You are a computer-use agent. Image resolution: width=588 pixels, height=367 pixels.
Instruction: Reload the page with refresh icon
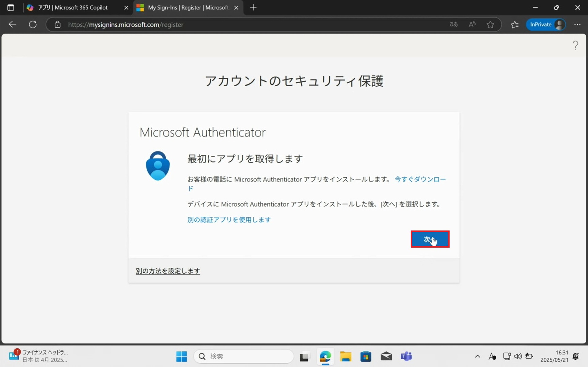tap(33, 24)
